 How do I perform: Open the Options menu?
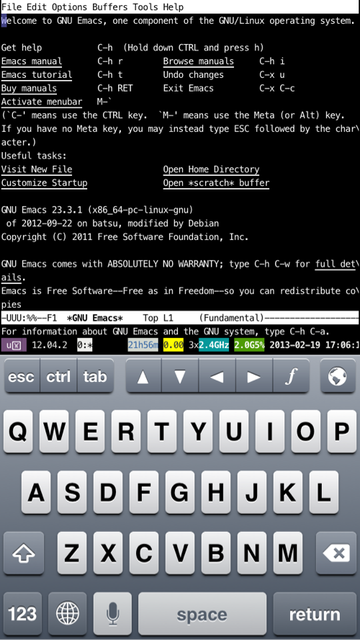69,7
